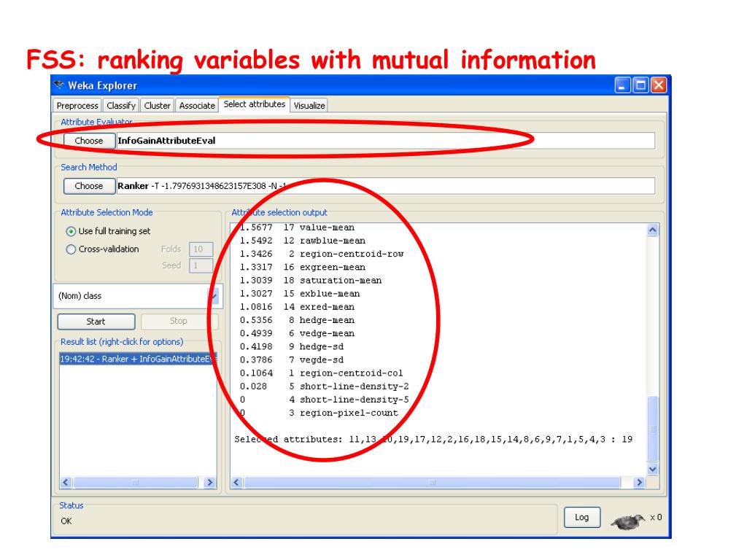This screenshot has width=747, height=560.
Task: Click the Weka Explorer title bar icon
Action: tap(60, 85)
